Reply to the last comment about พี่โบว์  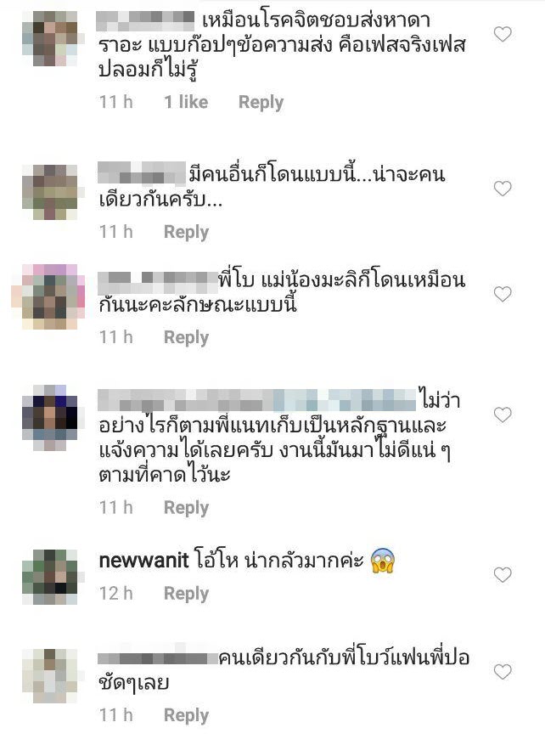[x=186, y=715]
